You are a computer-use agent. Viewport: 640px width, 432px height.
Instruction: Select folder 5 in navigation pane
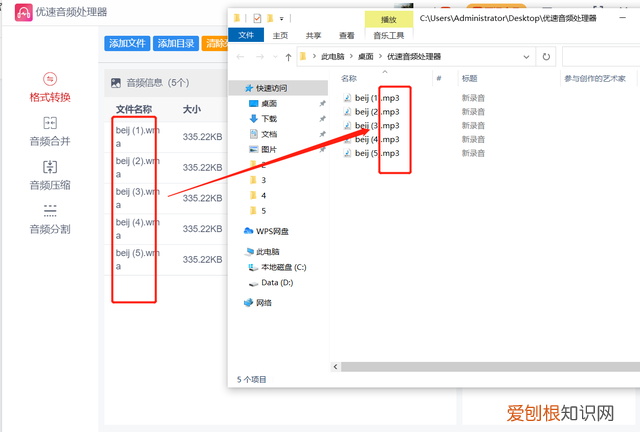[263, 211]
